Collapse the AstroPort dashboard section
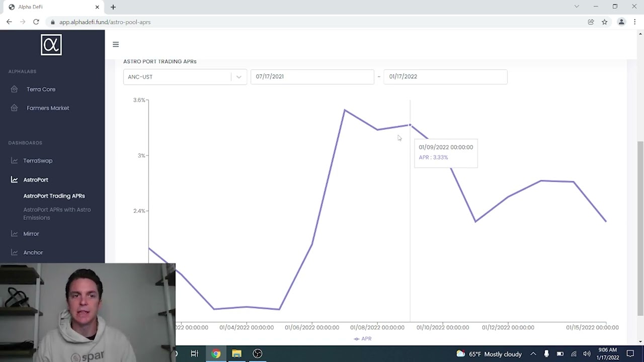This screenshot has width=644, height=362. 36,179
